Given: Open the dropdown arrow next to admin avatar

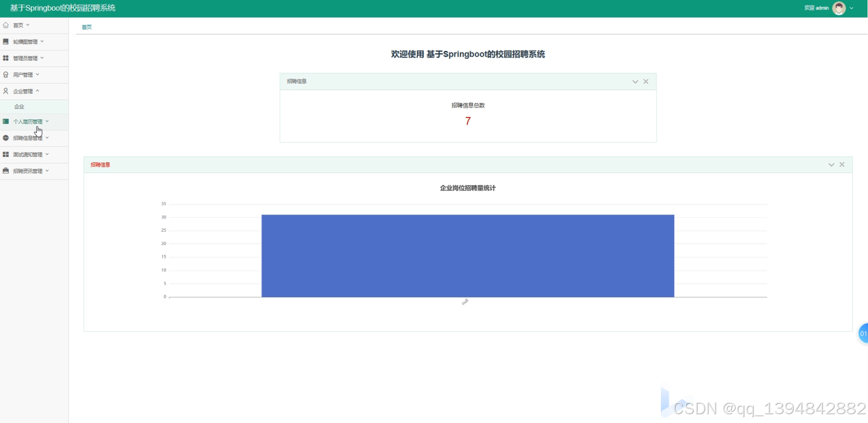Looking at the screenshot, I should coord(852,8).
